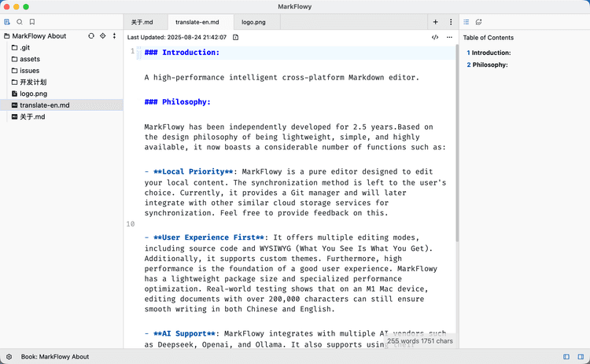Switch to the 关于.md tab
Image resolution: width=590 pixels, height=364 pixels.
point(143,22)
